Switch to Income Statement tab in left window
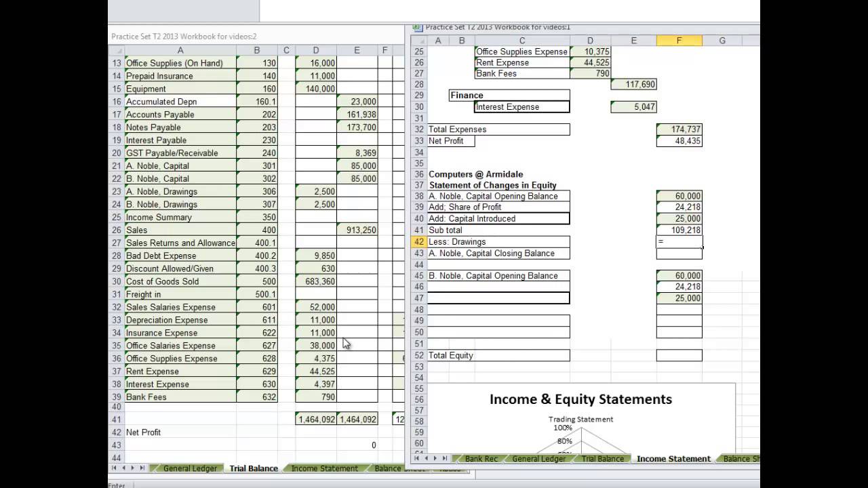868x488 pixels. (324, 468)
